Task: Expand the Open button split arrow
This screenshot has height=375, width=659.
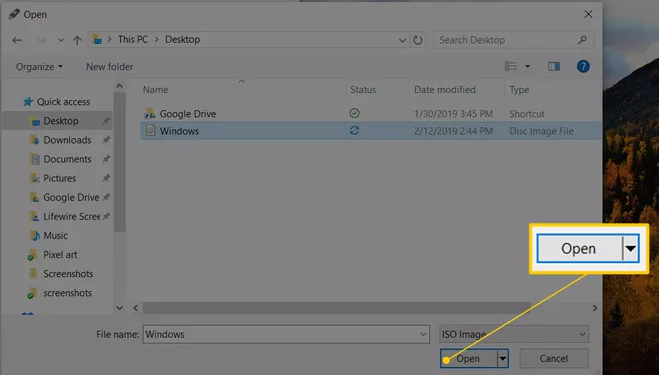Action: click(x=503, y=359)
